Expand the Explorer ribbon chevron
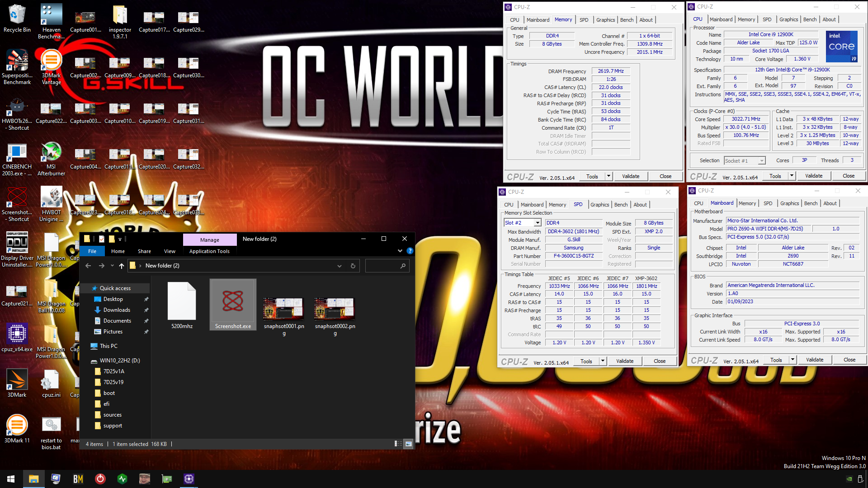Screen dimensions: 868x488 click(400, 251)
